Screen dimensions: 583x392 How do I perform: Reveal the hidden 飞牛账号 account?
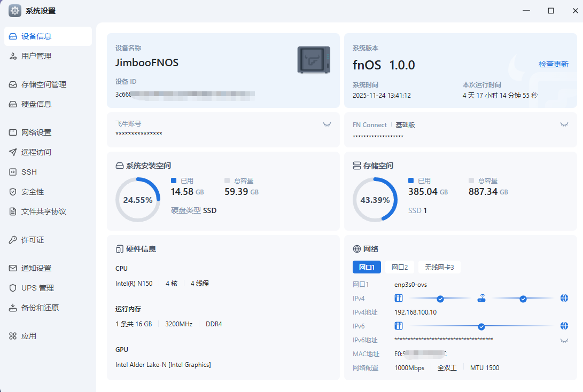pyautogui.click(x=327, y=124)
